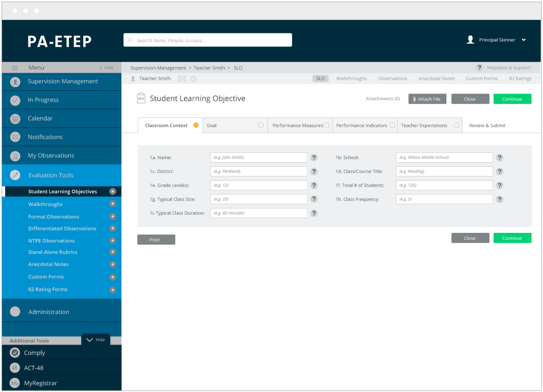Select SLO in the top navigation

pyautogui.click(x=320, y=79)
